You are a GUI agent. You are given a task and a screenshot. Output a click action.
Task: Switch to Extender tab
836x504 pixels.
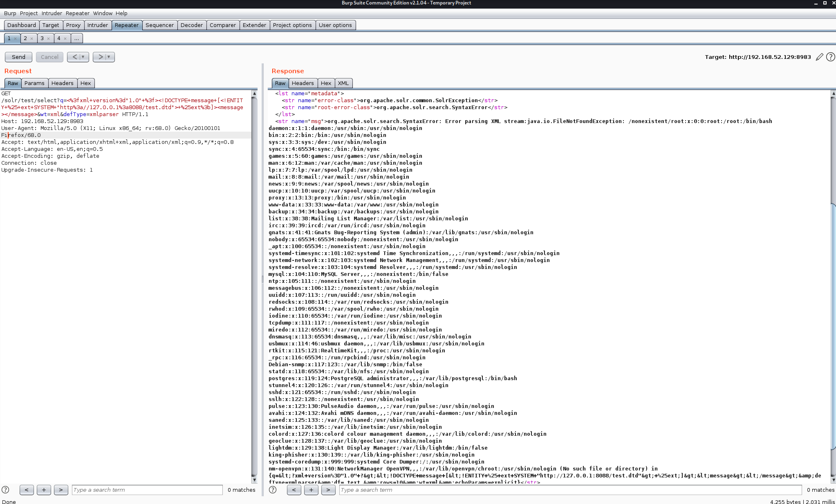[x=254, y=25]
